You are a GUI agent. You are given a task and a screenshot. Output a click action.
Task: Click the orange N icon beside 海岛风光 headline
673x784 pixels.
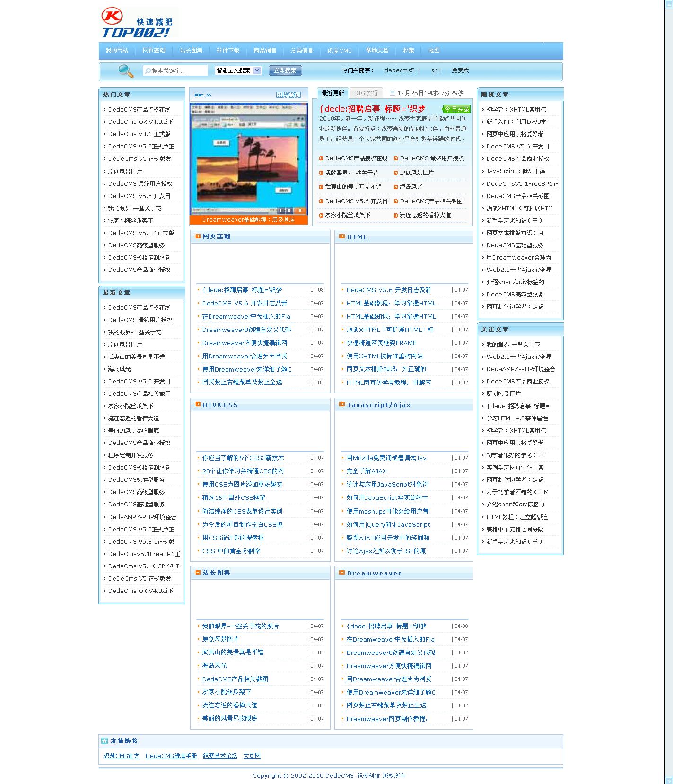coord(396,187)
